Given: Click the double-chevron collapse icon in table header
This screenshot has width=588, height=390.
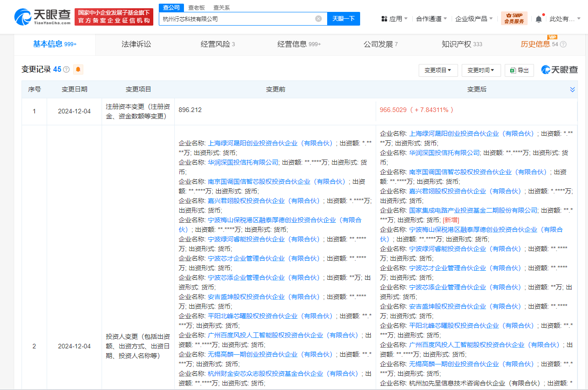Looking at the screenshot, I should 572,90.
